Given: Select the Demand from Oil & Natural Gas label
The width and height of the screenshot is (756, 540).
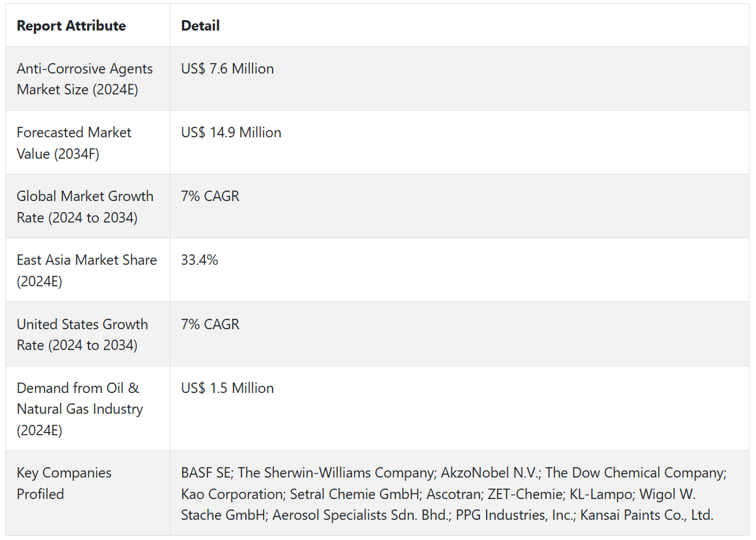Looking at the screenshot, I should point(79,409).
